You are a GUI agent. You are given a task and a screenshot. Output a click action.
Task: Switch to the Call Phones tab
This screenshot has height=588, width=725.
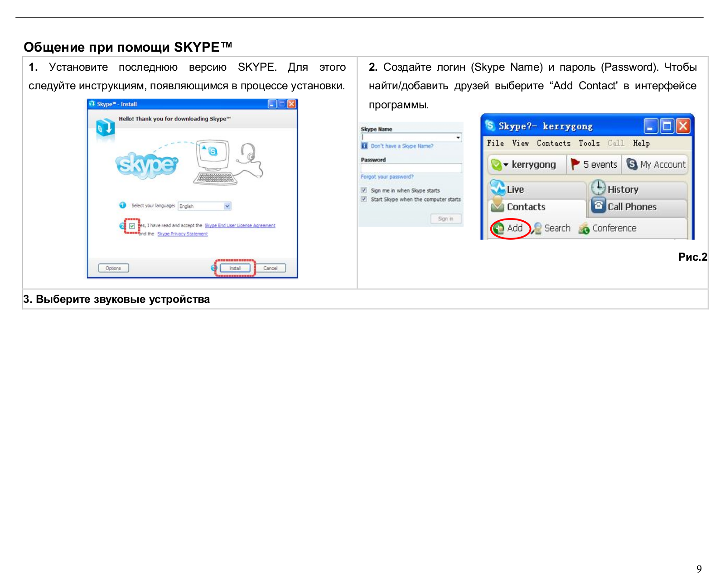(x=638, y=207)
